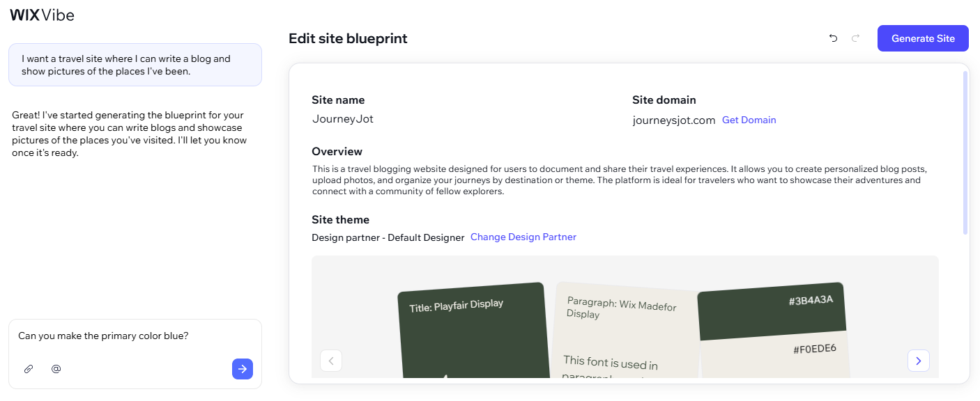Click the Overview description paragraph
The width and height of the screenshot is (980, 401).
[620, 180]
